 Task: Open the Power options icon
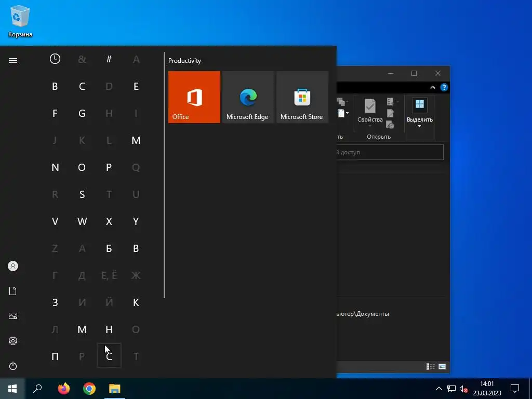[x=13, y=366]
